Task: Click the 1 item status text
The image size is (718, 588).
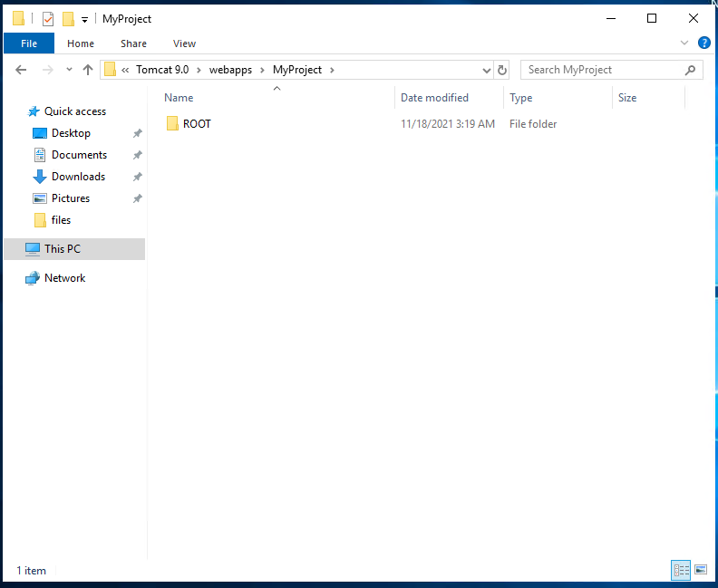Action: [x=31, y=571]
